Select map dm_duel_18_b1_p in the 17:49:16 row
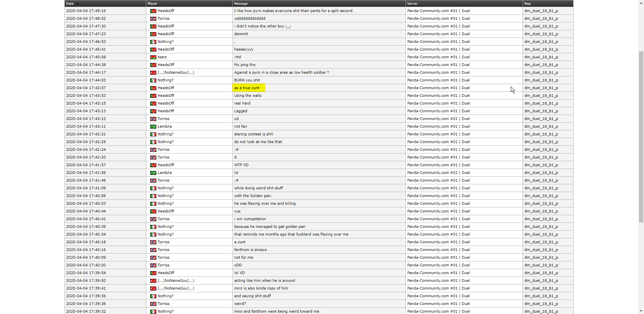The width and height of the screenshot is (644, 314). tap(541, 11)
